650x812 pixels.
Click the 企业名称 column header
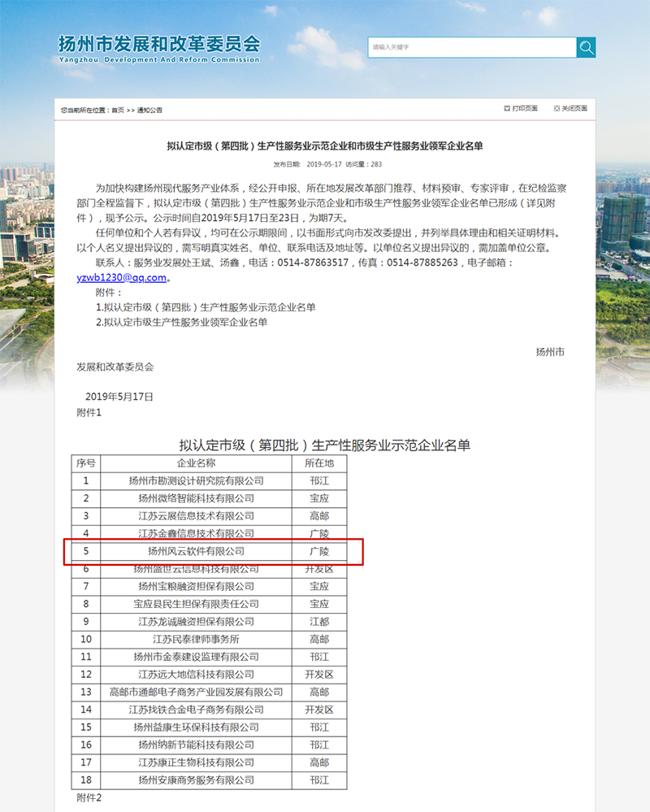pos(196,463)
